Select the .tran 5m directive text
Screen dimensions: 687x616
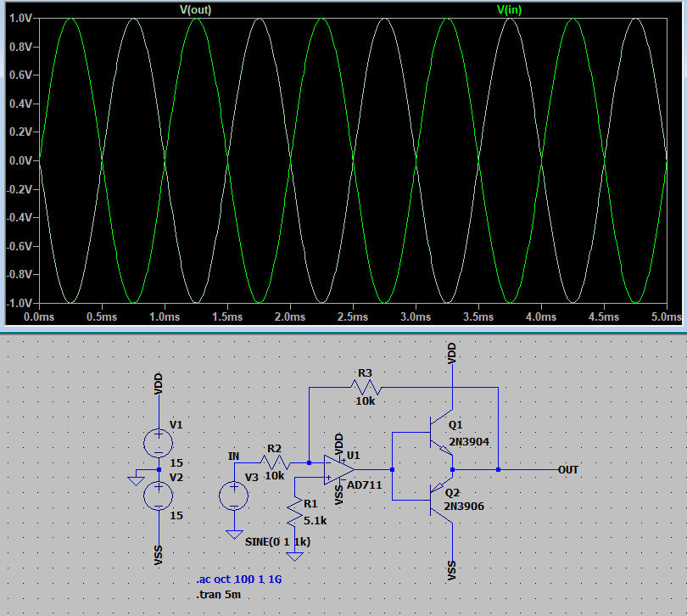(217, 594)
